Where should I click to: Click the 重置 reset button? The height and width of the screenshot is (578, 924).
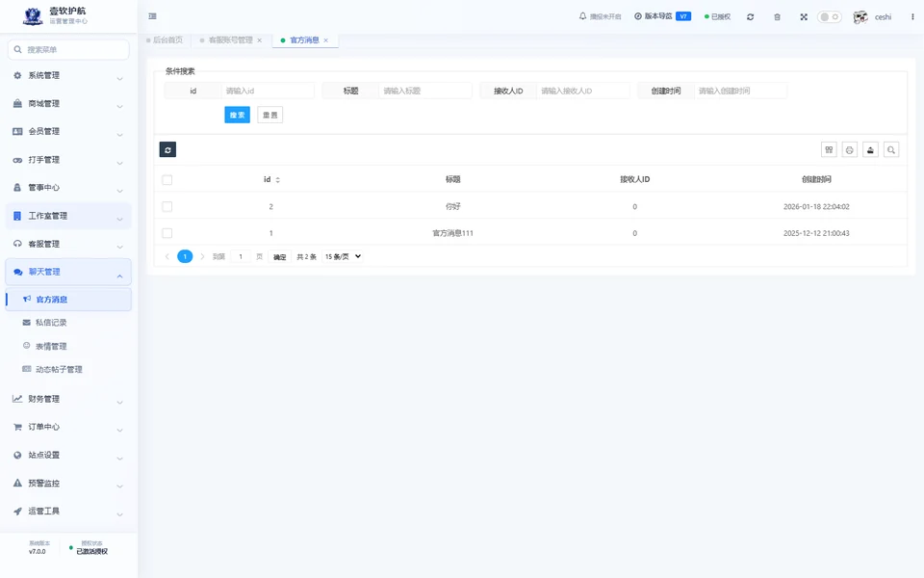click(x=269, y=115)
